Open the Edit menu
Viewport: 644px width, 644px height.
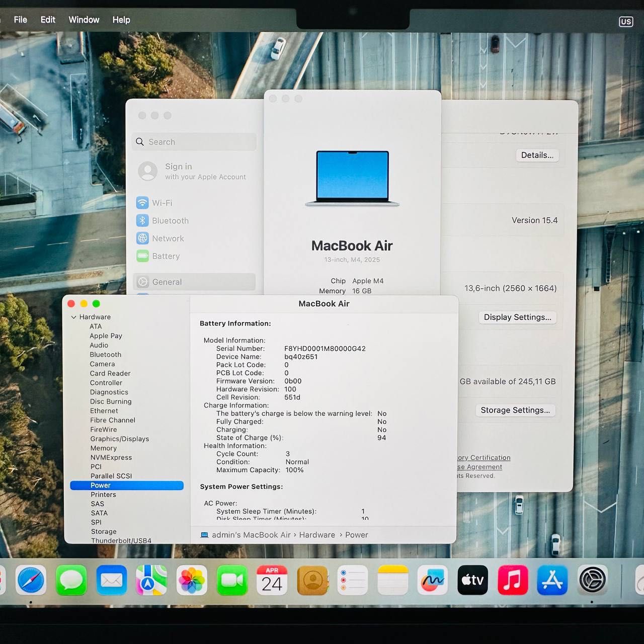tap(48, 20)
